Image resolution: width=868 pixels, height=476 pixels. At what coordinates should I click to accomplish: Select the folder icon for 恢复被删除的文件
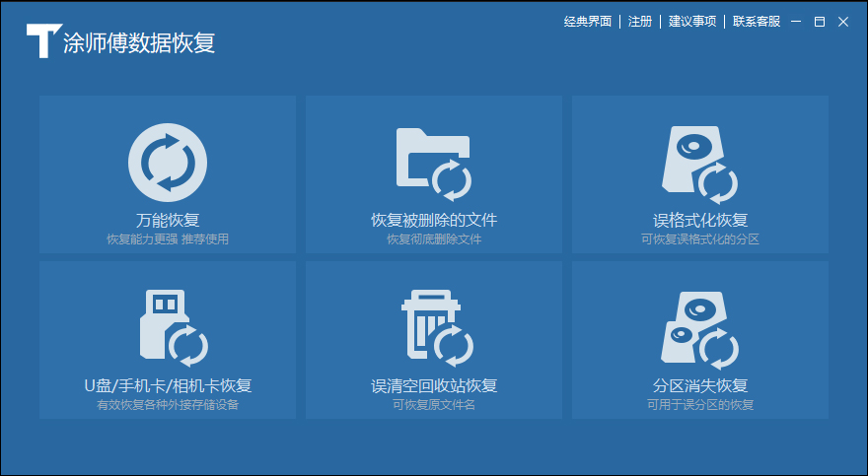tap(433, 165)
